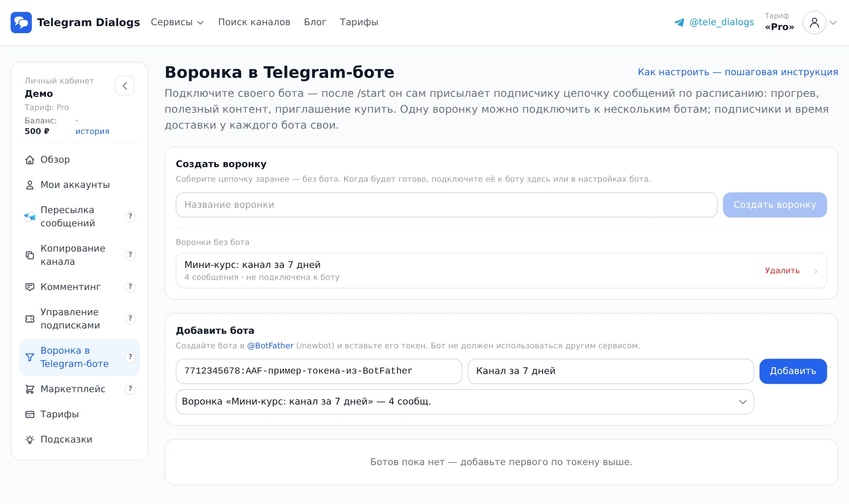
Task: Collapse the sidebar with the chevron button
Action: 125,86
